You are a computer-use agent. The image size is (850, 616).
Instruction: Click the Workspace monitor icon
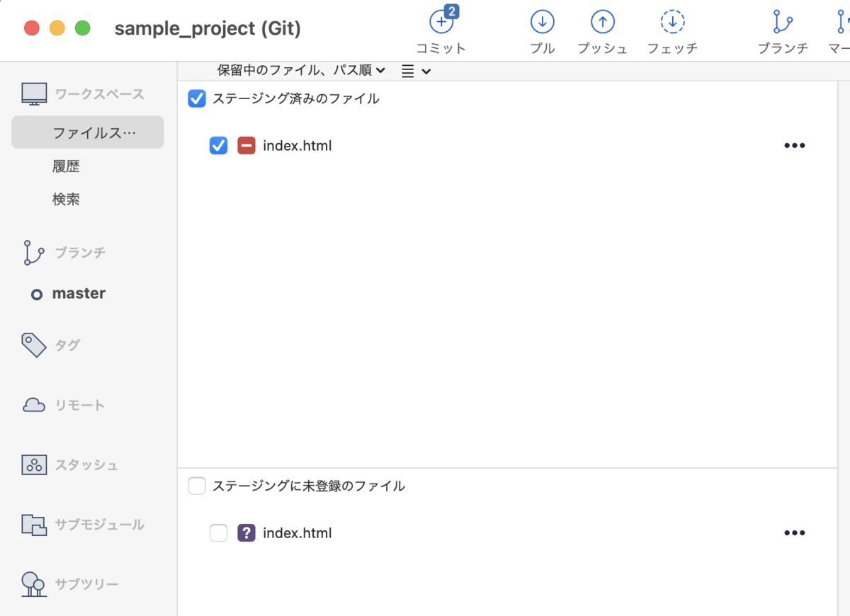pyautogui.click(x=33, y=94)
